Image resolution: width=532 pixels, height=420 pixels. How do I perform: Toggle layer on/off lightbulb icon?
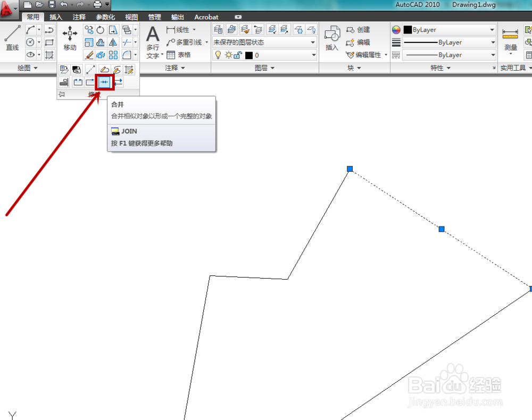(x=218, y=55)
